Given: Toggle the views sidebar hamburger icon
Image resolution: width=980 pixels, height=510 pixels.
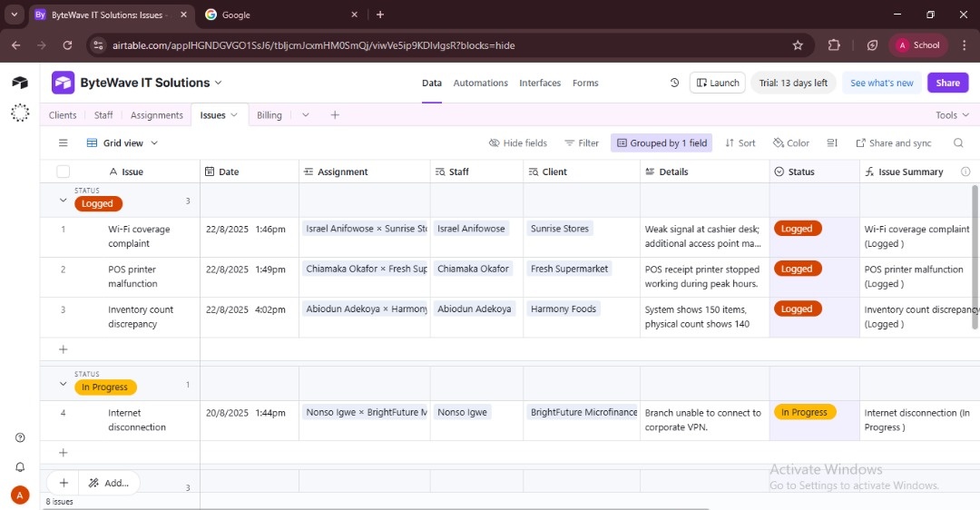Looking at the screenshot, I should (x=64, y=143).
